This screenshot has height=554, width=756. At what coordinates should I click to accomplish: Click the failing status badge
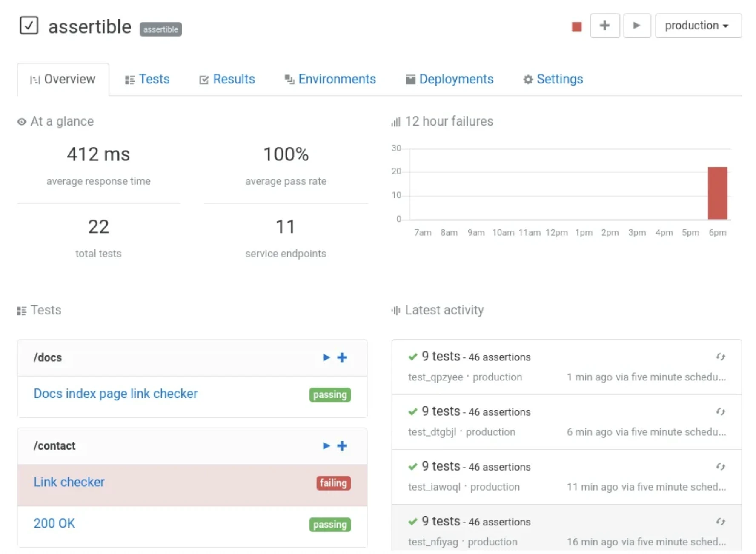(x=333, y=483)
